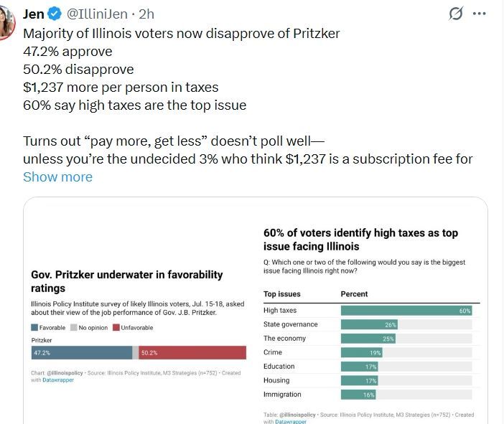Click the Grok explain icon on the post

point(455,14)
